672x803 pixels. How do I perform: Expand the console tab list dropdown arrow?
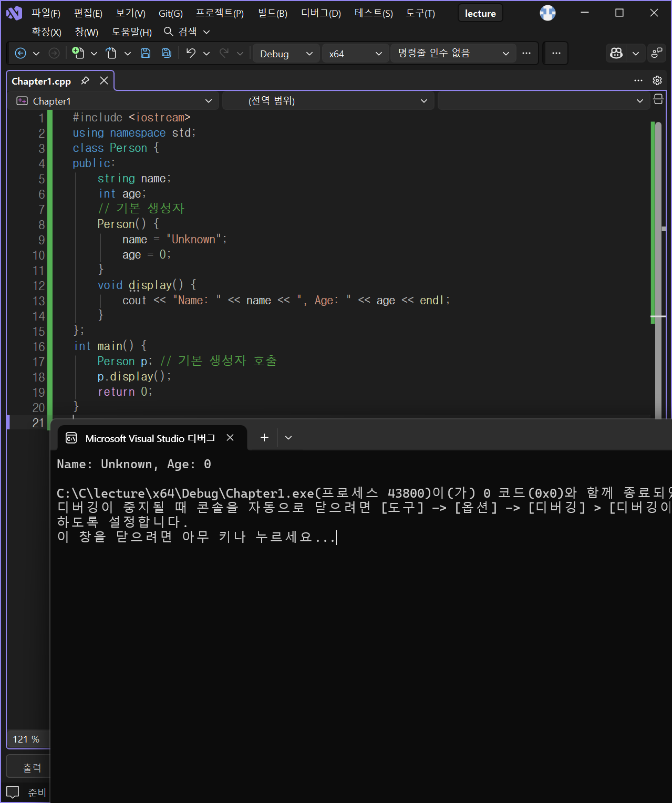(288, 438)
